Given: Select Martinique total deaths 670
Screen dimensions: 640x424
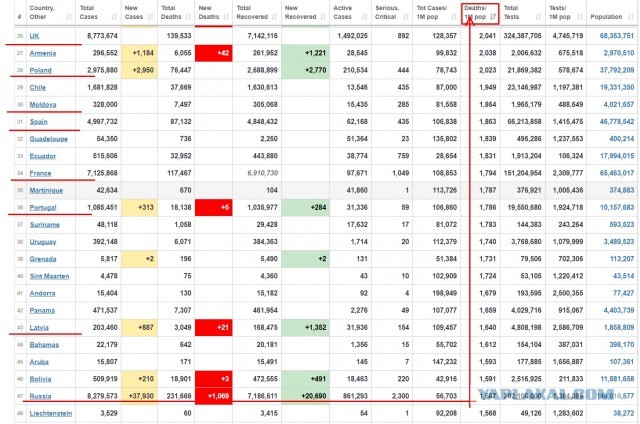Looking at the screenshot, I should click(185, 190).
